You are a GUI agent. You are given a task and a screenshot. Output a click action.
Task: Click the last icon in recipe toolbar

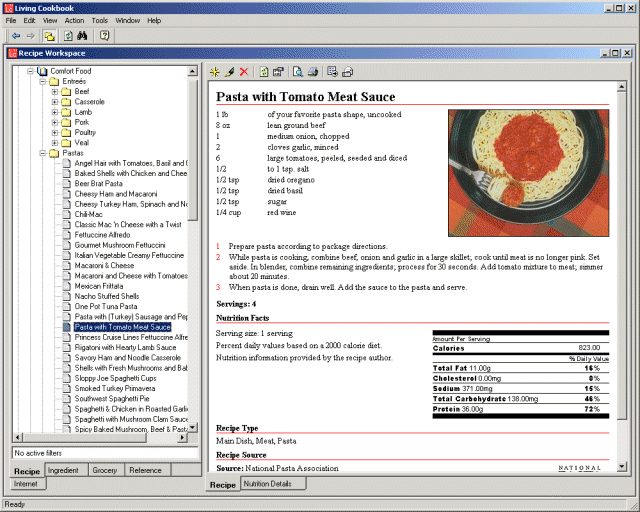click(x=347, y=72)
